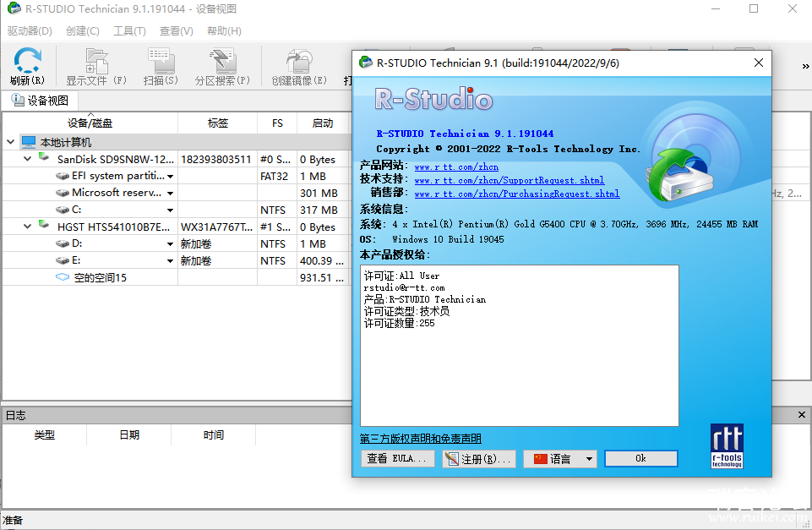
Task: Sort by the 设备/磁盘 column header
Action: click(90, 123)
